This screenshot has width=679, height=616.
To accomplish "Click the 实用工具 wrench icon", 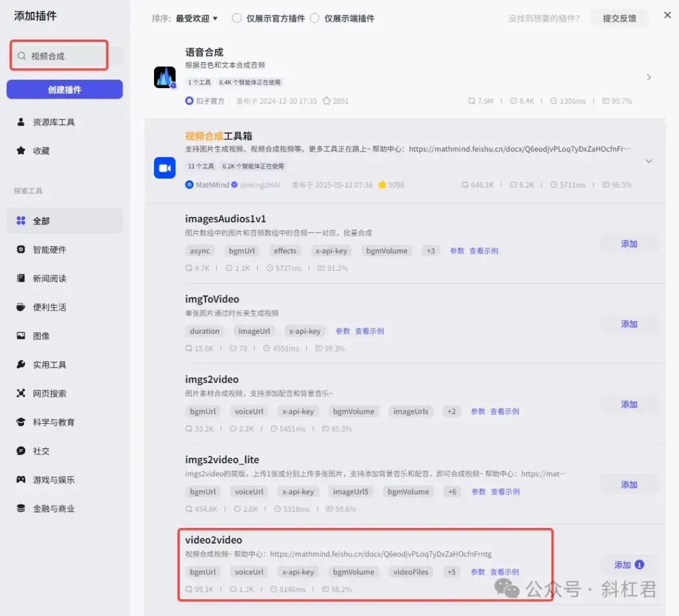I will [x=21, y=365].
